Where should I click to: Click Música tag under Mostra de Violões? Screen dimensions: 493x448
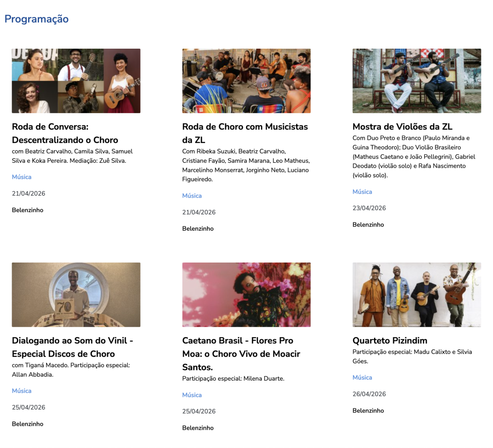362,192
